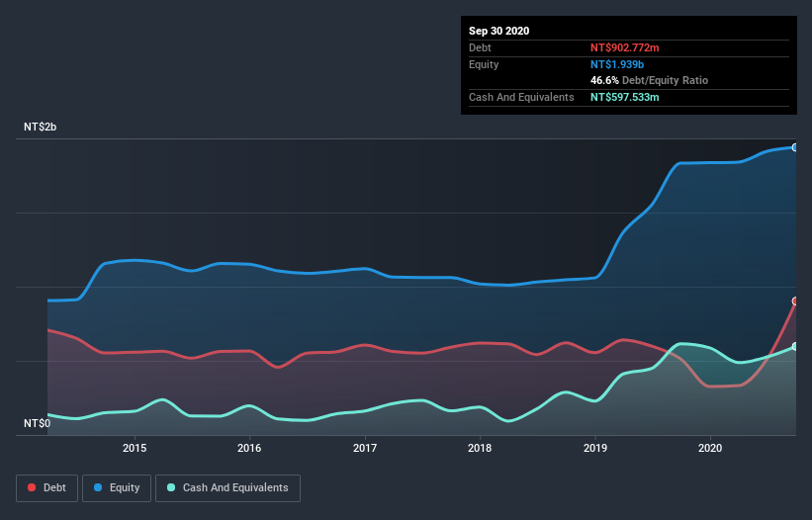Click the red Debt legend dot
The width and height of the screenshot is (812, 520).
coord(32,487)
